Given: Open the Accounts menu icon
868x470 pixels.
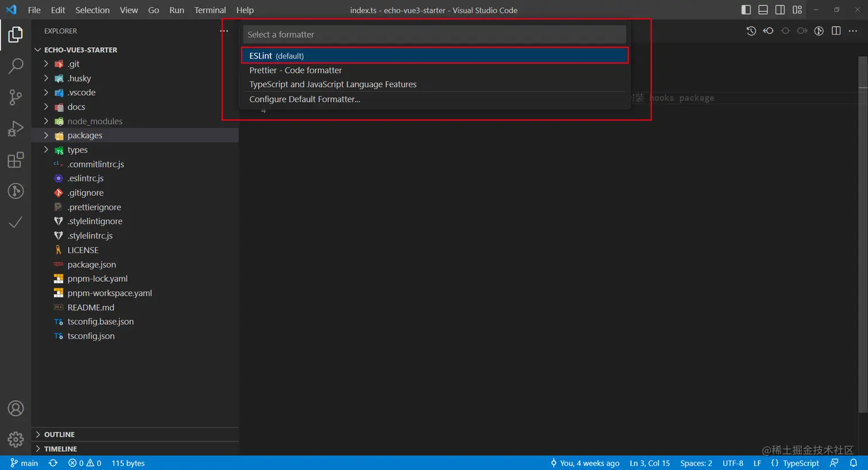Looking at the screenshot, I should 15,409.
